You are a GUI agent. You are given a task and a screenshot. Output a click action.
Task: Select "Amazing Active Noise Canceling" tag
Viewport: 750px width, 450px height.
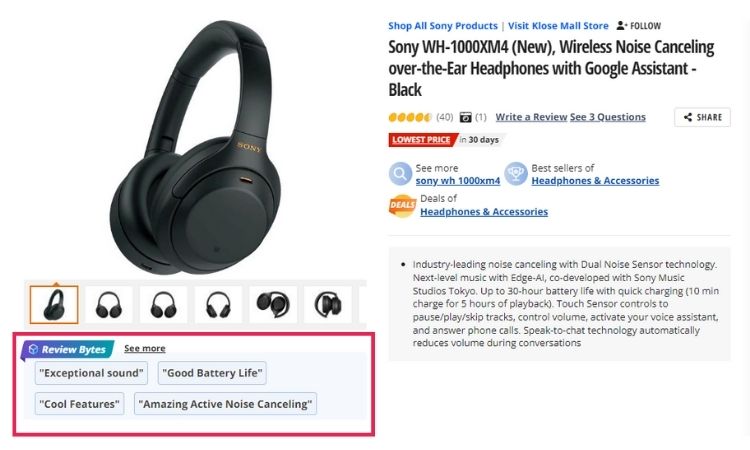click(225, 404)
